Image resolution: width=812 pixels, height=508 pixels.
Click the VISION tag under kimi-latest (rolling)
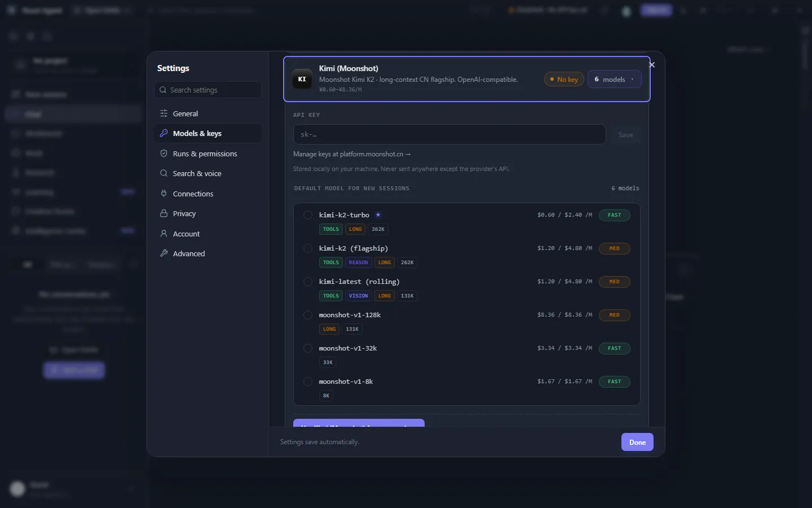click(358, 296)
